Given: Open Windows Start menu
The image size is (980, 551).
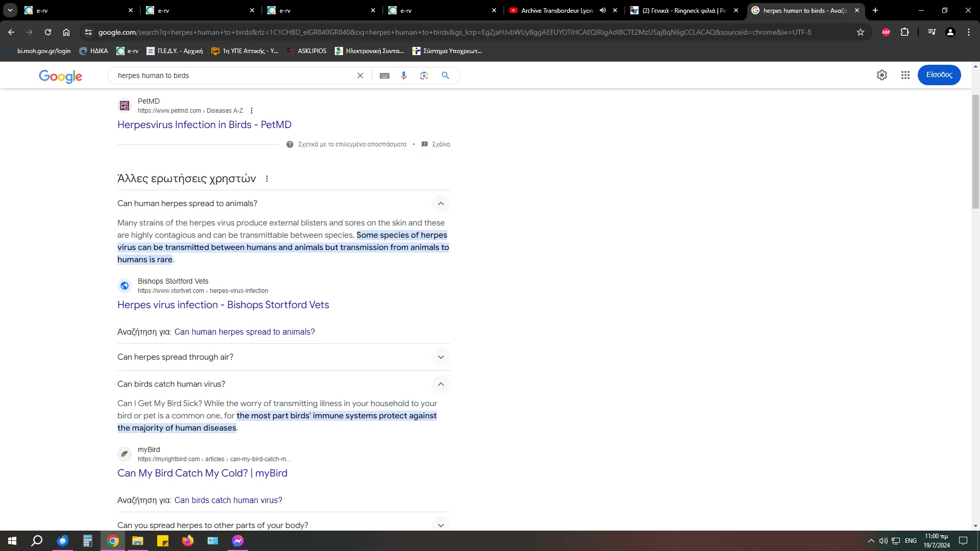Looking at the screenshot, I should (12, 541).
